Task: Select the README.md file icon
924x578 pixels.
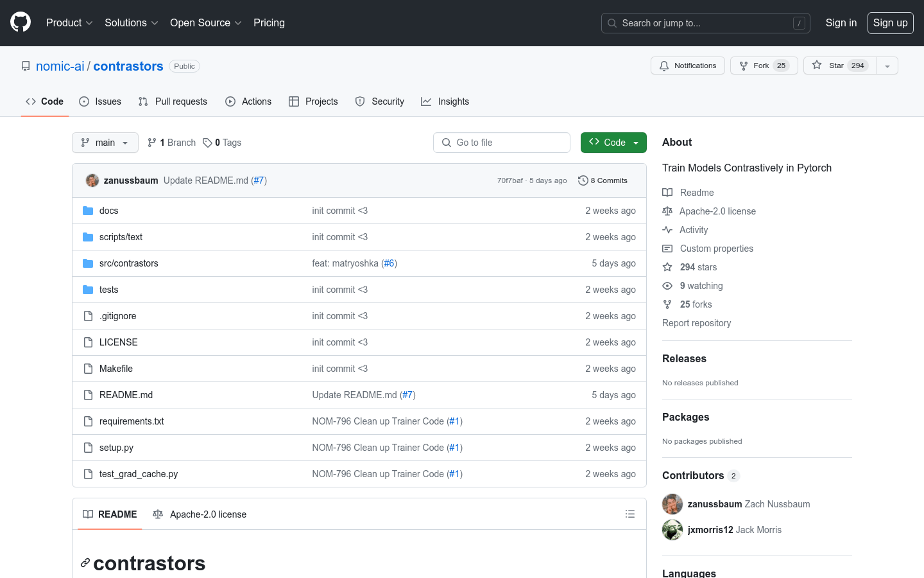Action: coord(88,395)
